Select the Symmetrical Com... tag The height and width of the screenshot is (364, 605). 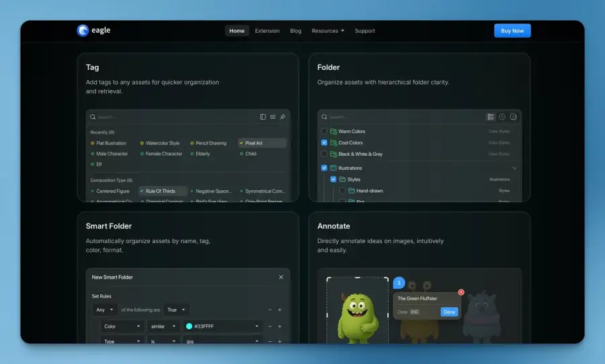pos(262,191)
